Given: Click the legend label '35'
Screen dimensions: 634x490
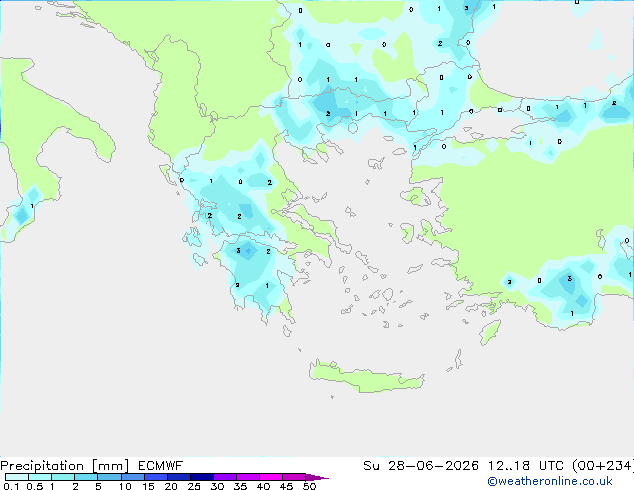Looking at the screenshot, I should [x=240, y=486].
